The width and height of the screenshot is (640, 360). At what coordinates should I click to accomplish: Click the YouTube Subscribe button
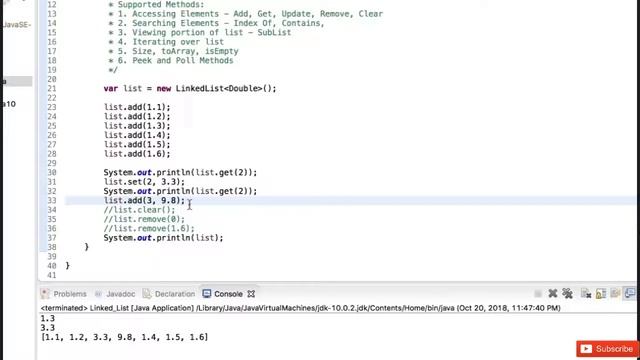(607, 349)
